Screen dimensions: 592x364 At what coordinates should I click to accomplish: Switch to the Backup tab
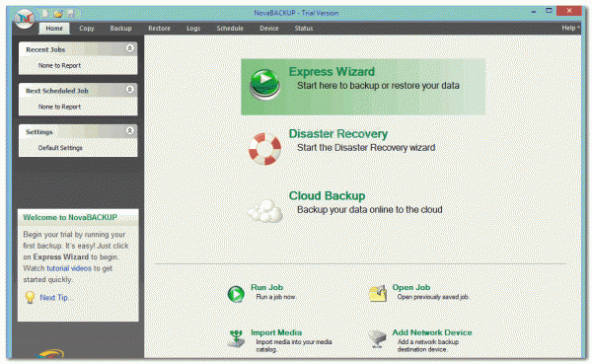pos(120,29)
